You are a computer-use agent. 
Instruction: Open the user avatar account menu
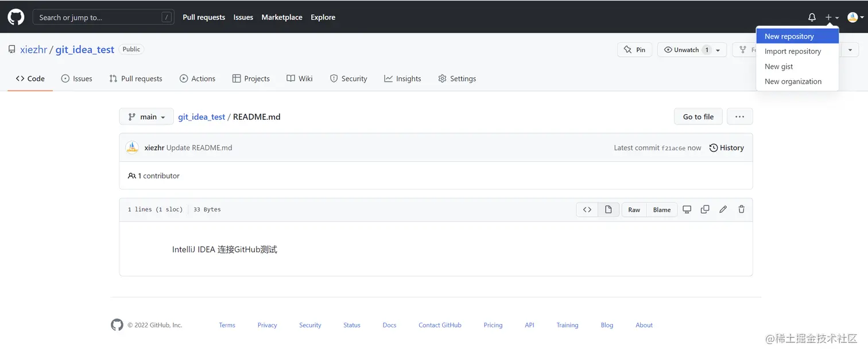click(x=855, y=17)
